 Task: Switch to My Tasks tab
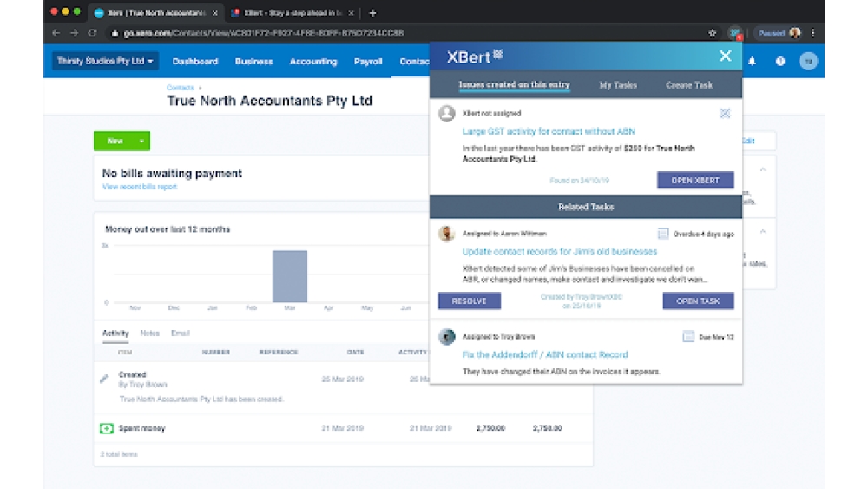pos(618,85)
